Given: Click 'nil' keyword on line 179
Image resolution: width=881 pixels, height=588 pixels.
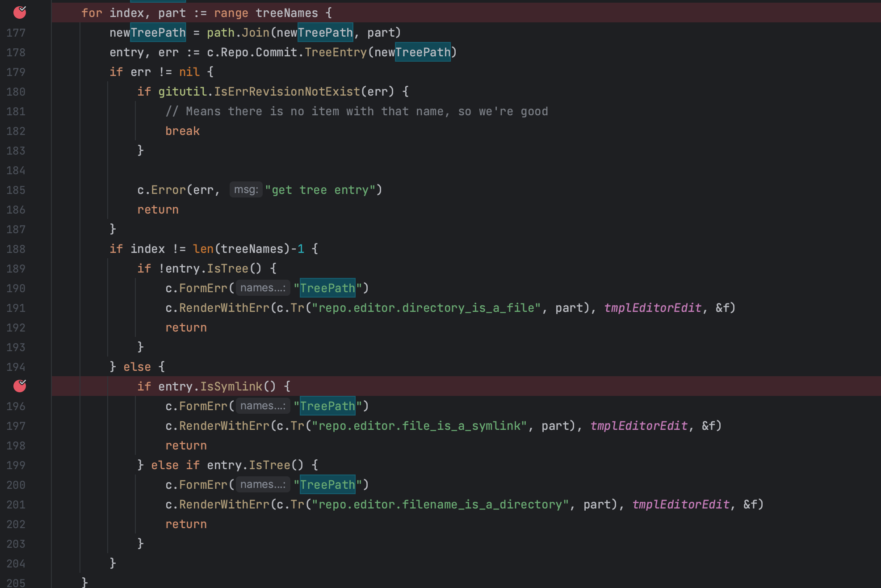Looking at the screenshot, I should click(189, 72).
